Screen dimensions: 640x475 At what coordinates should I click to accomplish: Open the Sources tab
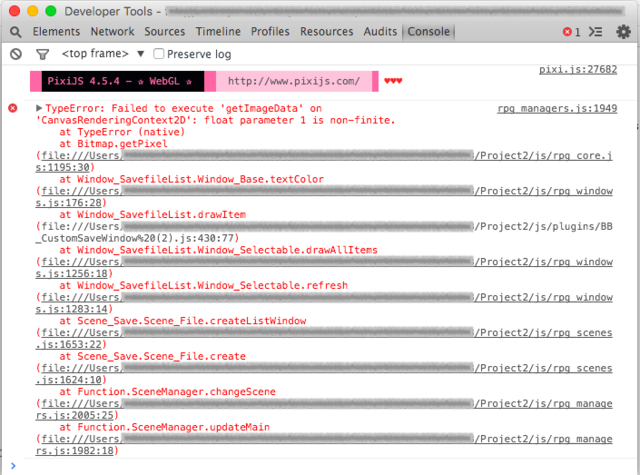coord(164,31)
